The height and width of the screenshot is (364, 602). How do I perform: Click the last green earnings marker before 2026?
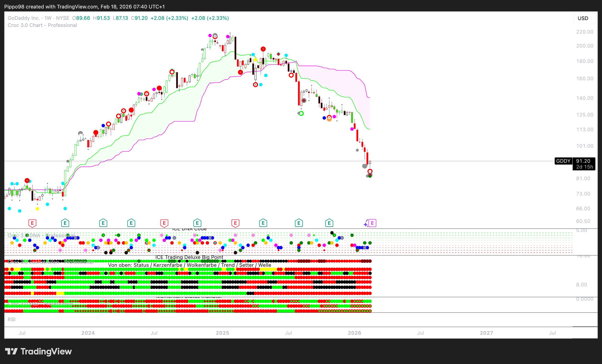pos(329,223)
